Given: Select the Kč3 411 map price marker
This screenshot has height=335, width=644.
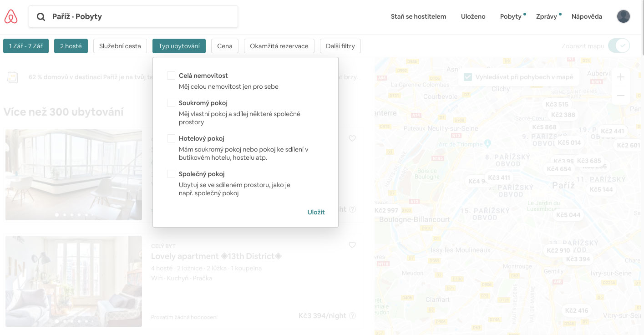Looking at the screenshot, I should click(x=499, y=178).
